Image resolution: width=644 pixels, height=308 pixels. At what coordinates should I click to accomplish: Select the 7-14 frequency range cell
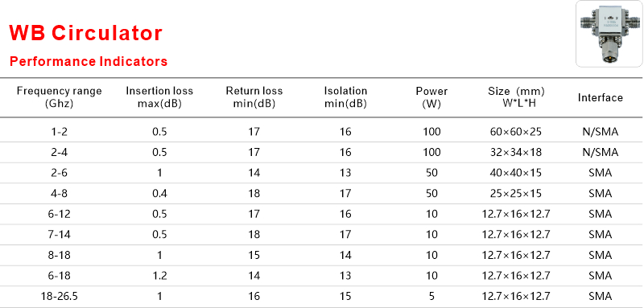coord(59,234)
